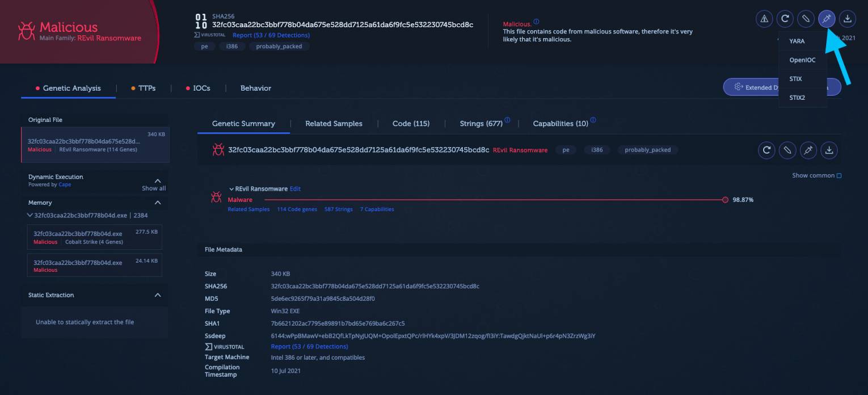The height and width of the screenshot is (395, 868).
Task: Click the info icon next to Strings tab
Action: click(507, 120)
